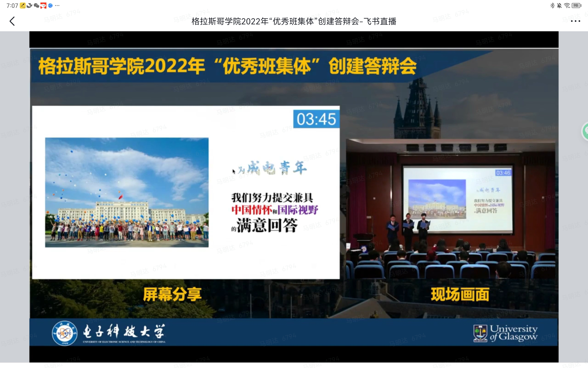
Task: Tap the UESTC round emblem logo
Action: click(x=65, y=333)
